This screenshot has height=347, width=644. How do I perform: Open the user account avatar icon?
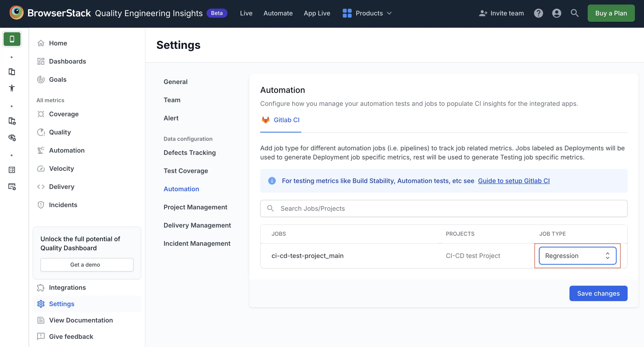coord(557,13)
